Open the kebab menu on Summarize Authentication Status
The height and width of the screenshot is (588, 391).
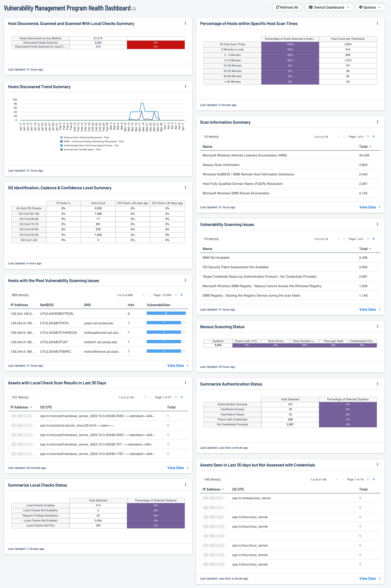coord(378,384)
